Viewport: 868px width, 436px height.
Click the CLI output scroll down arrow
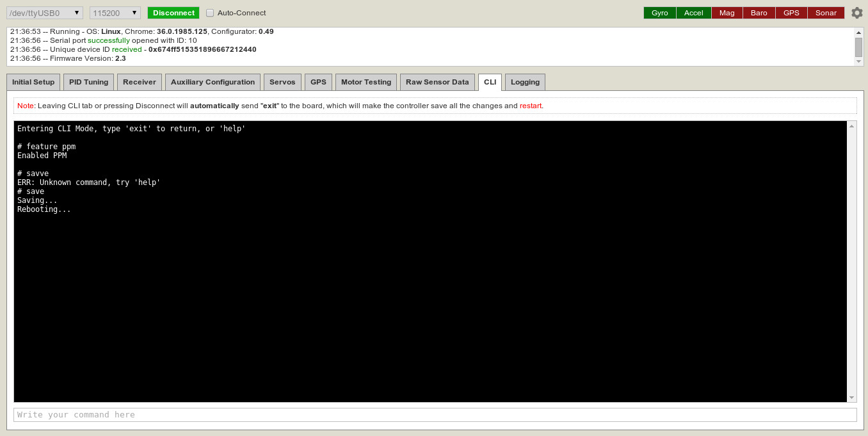pos(851,398)
